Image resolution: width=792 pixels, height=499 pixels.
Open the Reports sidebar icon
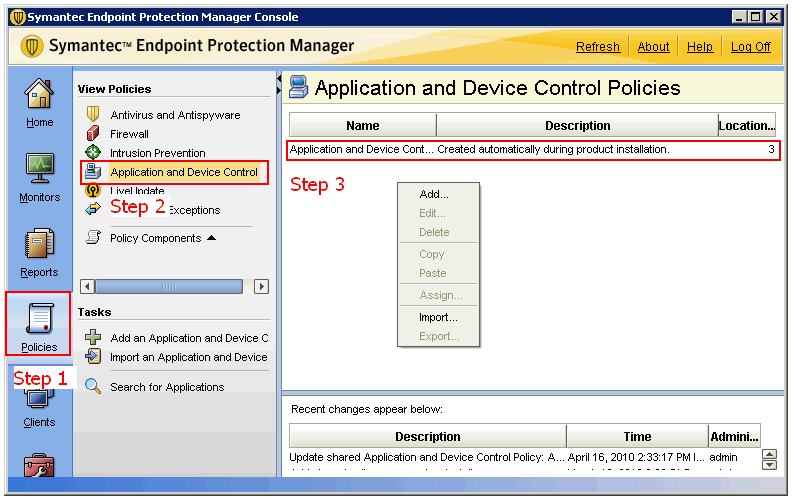coord(39,243)
